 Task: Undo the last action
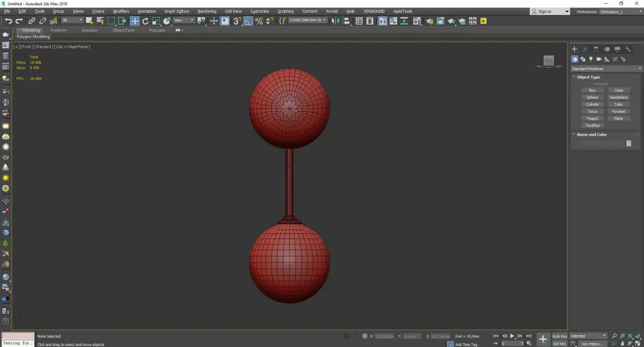tap(9, 21)
